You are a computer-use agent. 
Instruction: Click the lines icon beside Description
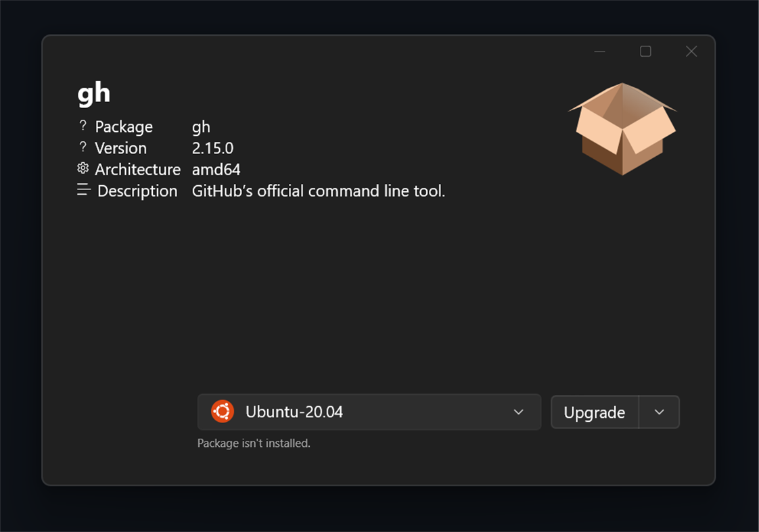(83, 190)
